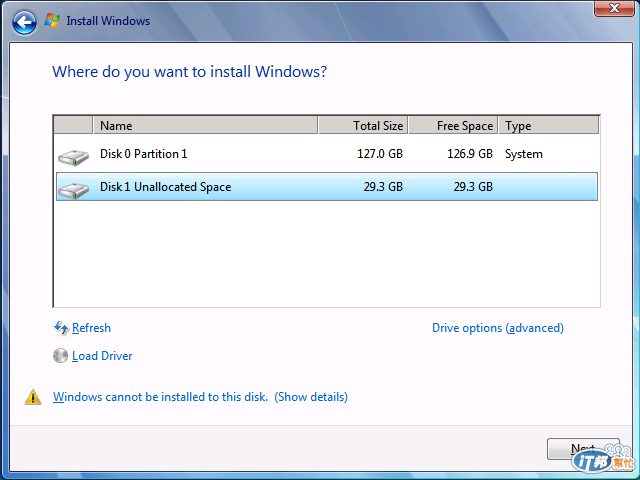The height and width of the screenshot is (480, 640).
Task: Show details for the install warning
Action: [x=311, y=397]
